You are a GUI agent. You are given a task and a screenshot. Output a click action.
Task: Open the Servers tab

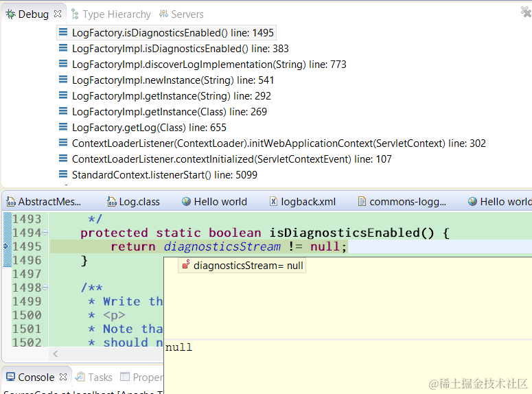pos(181,14)
